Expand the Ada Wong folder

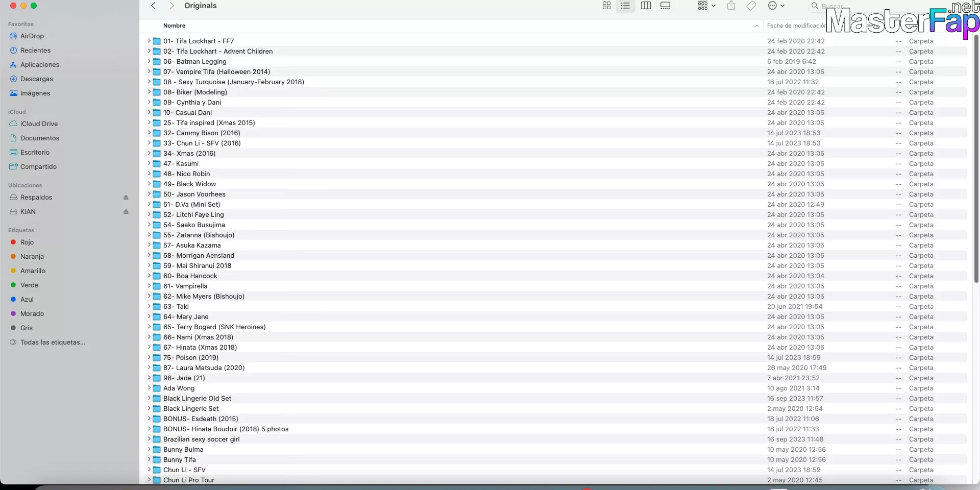(149, 388)
